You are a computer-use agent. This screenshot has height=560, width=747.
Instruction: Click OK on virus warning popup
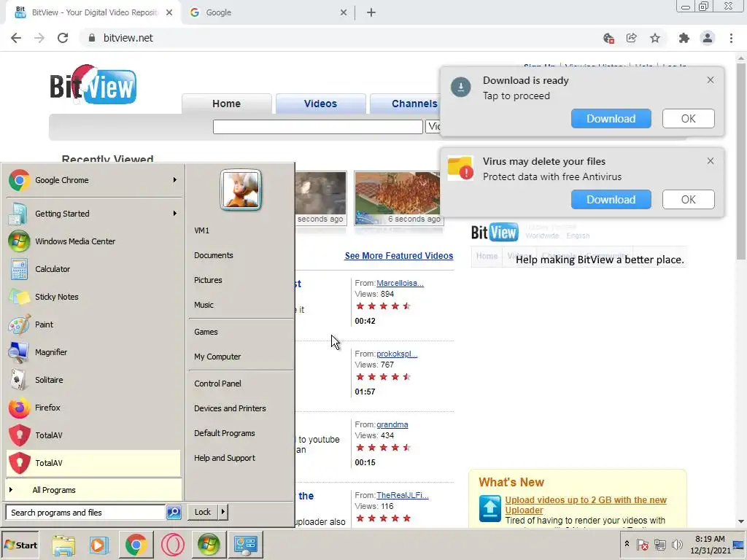688,200
